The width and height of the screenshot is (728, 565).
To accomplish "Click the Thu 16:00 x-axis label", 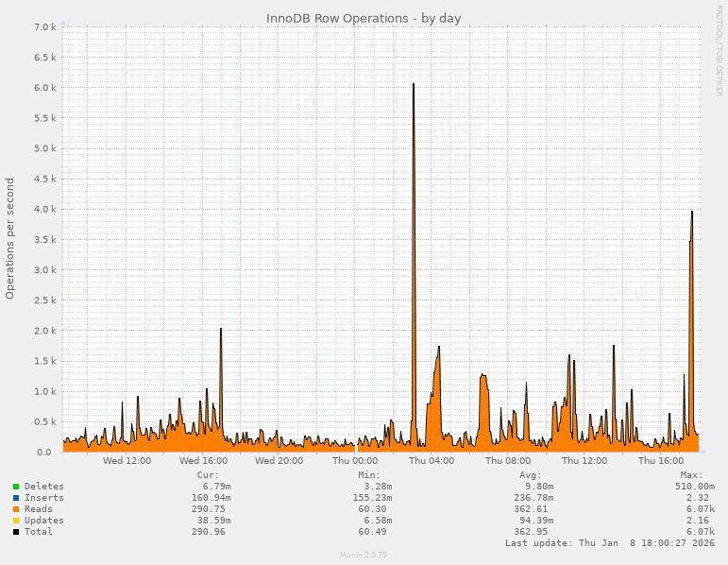I will (661, 461).
